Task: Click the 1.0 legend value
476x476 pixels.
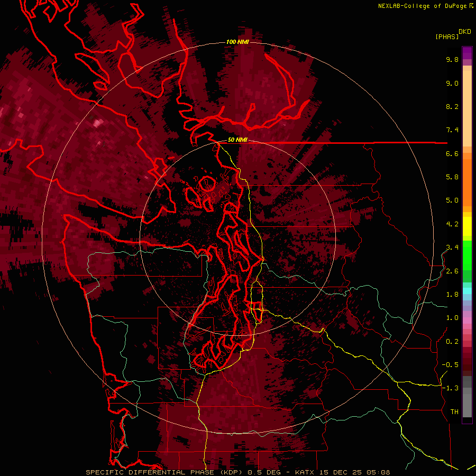Action: coord(452,318)
